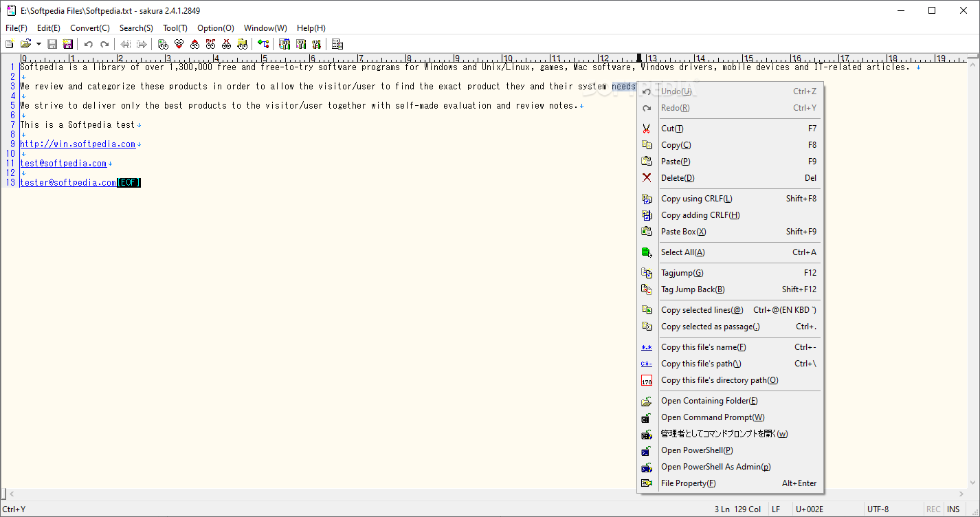This screenshot has height=517, width=980.
Task: Click the UTF-8 encoding status entry
Action: (878, 509)
